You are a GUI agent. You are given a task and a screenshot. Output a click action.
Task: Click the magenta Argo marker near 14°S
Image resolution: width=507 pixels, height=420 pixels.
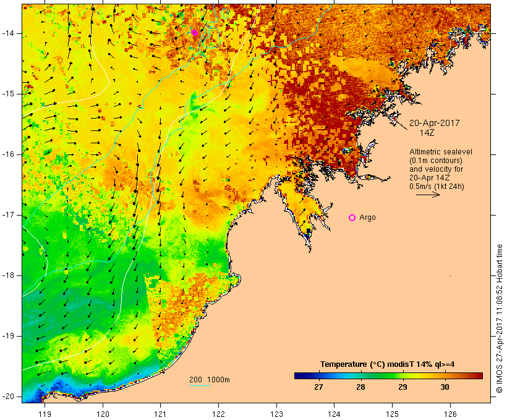[194, 32]
